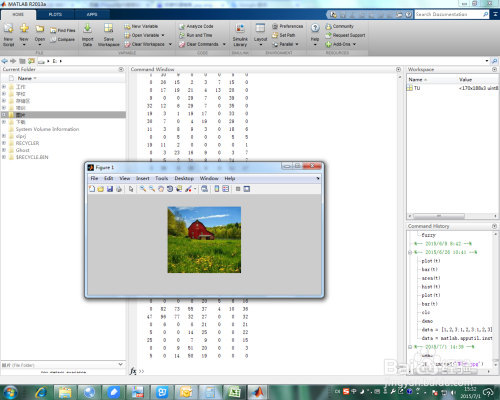Click the Insert Legend icon

point(226,189)
